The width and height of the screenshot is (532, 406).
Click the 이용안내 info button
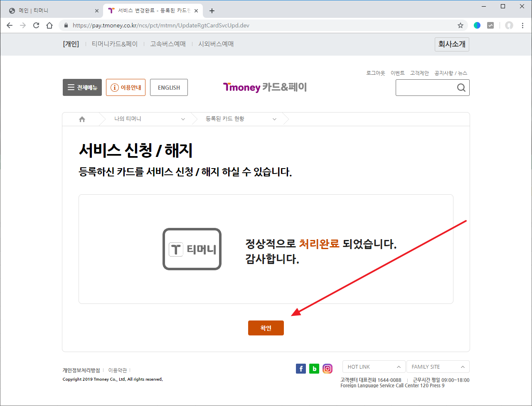click(x=126, y=88)
